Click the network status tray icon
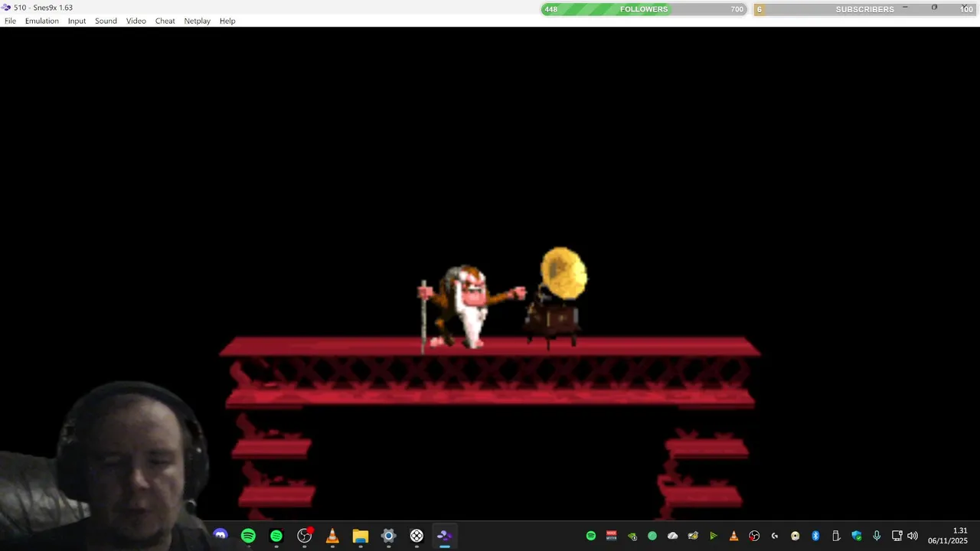This screenshot has height=551, width=980. coord(897,536)
